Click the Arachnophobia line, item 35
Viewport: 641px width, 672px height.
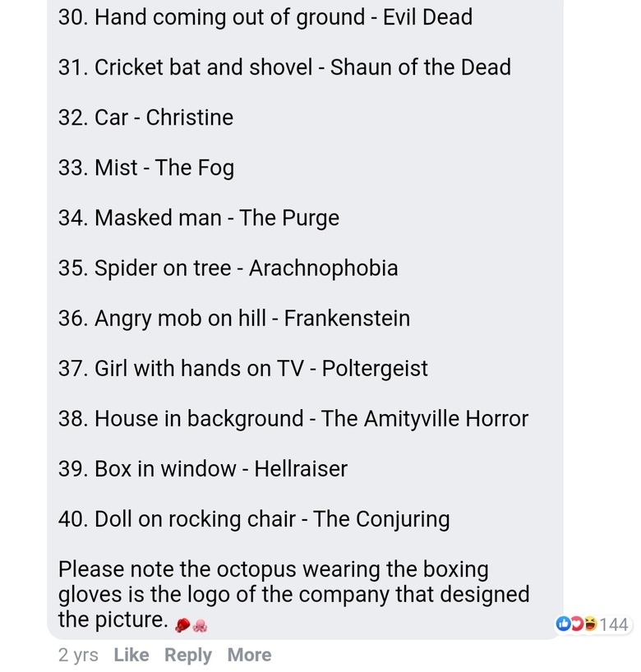click(228, 268)
